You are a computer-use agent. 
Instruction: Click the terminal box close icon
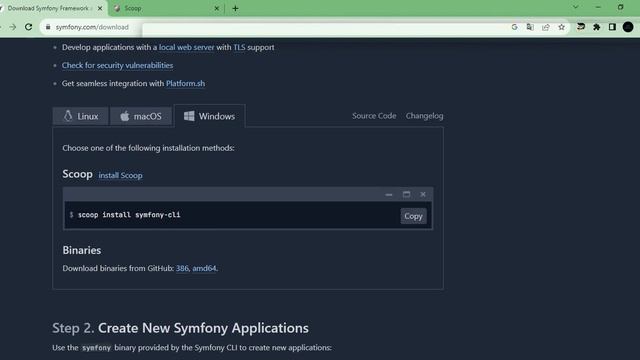(423, 194)
